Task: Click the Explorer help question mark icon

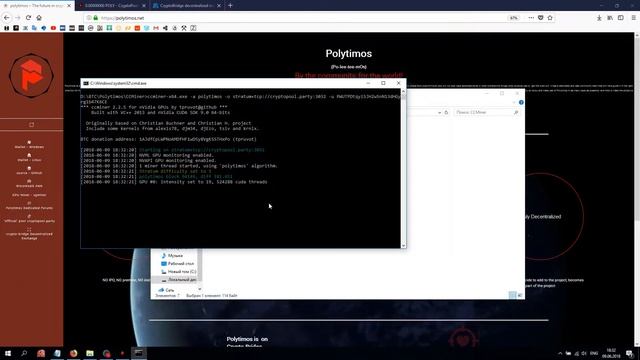Action: (521, 102)
